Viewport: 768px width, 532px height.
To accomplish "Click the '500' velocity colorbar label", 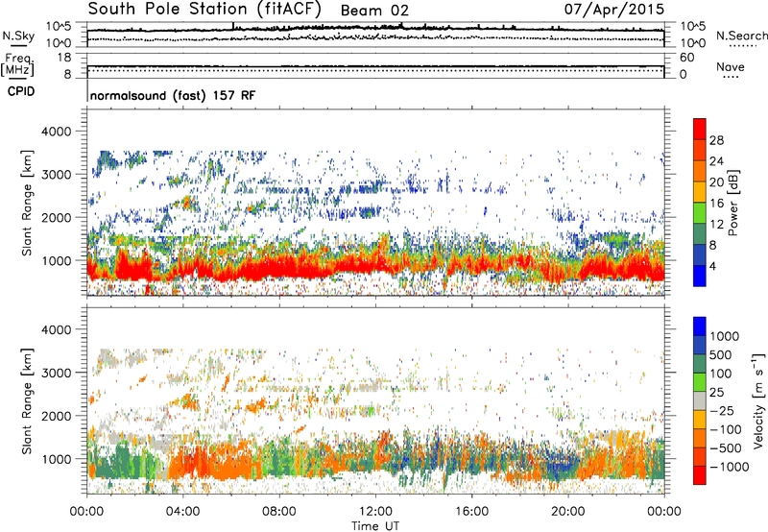I will pyautogui.click(x=723, y=355).
